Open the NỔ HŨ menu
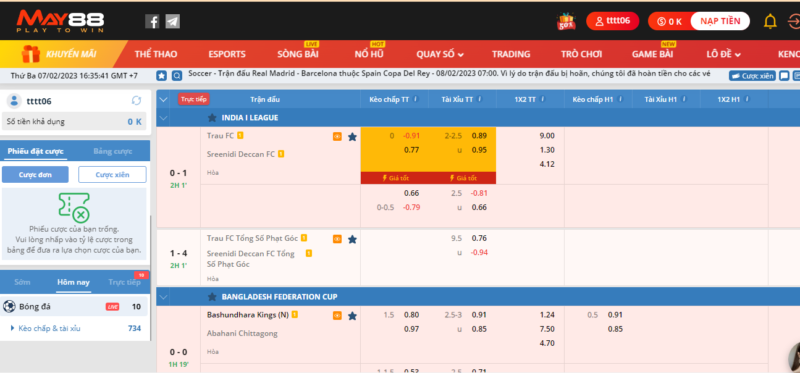This screenshot has height=373, width=800. (369, 54)
